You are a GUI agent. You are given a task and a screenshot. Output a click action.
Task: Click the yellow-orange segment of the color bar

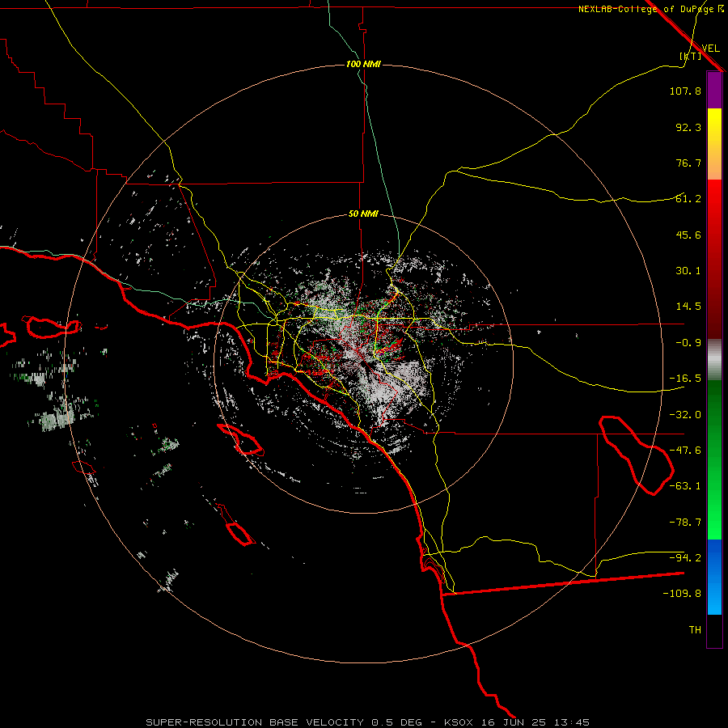pos(714,144)
